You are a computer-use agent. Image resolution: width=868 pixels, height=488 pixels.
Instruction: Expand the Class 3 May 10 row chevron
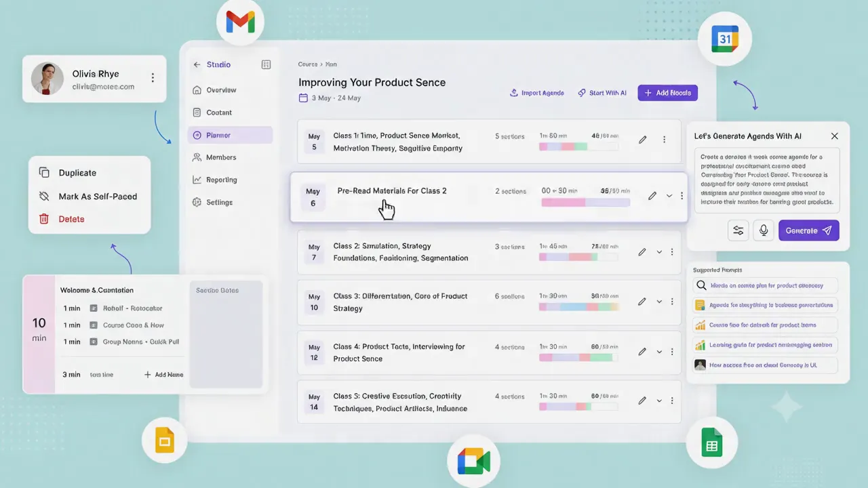[658, 302]
